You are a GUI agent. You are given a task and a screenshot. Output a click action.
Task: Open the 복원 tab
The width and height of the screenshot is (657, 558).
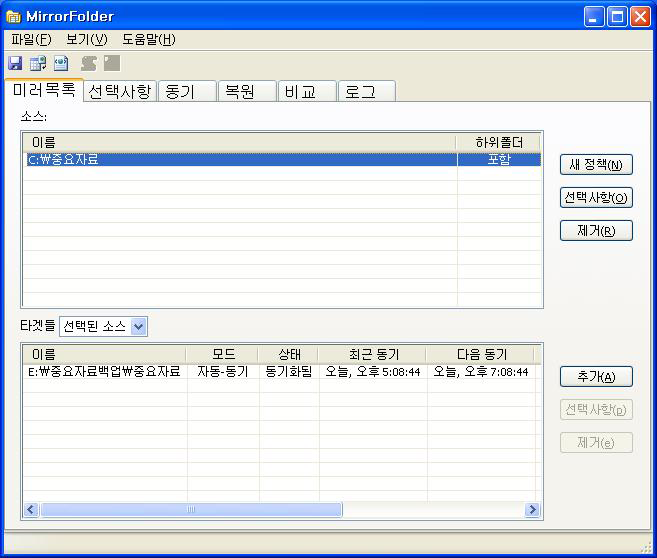click(x=247, y=91)
